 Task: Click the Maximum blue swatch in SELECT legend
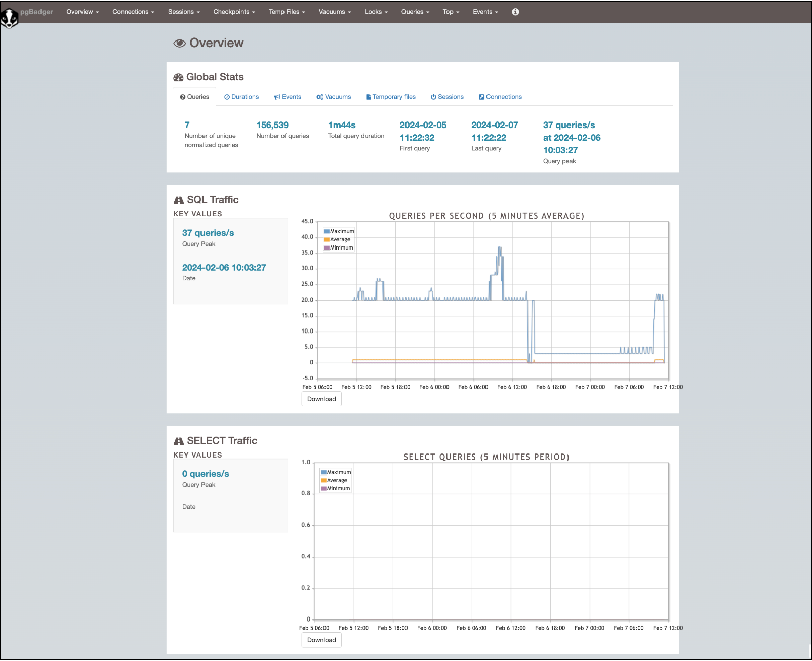pos(323,472)
